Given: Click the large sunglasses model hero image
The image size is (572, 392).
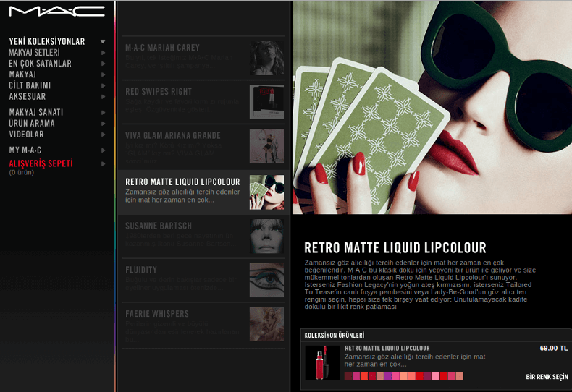Looking at the screenshot, I should (432, 107).
